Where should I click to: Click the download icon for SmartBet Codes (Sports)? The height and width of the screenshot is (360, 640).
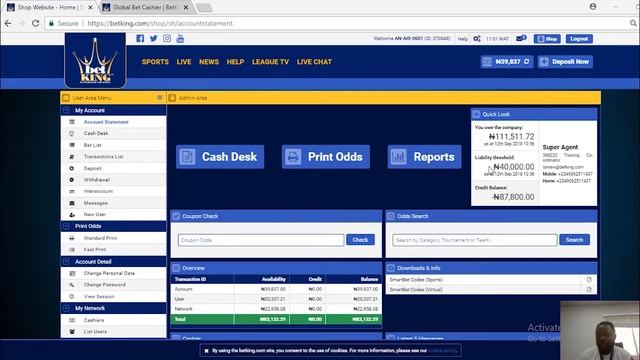tap(589, 280)
